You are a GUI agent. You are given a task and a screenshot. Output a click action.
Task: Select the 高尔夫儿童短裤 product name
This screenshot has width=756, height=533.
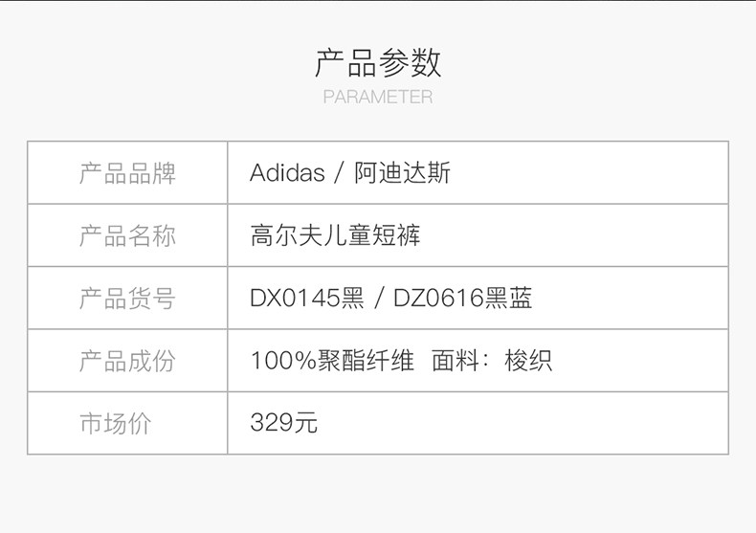[x=335, y=235]
